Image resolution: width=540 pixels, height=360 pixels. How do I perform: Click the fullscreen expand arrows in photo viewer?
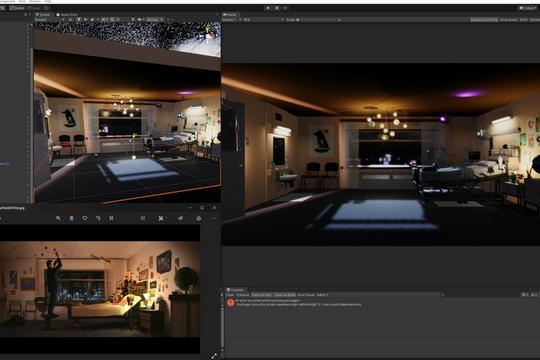coord(214,356)
